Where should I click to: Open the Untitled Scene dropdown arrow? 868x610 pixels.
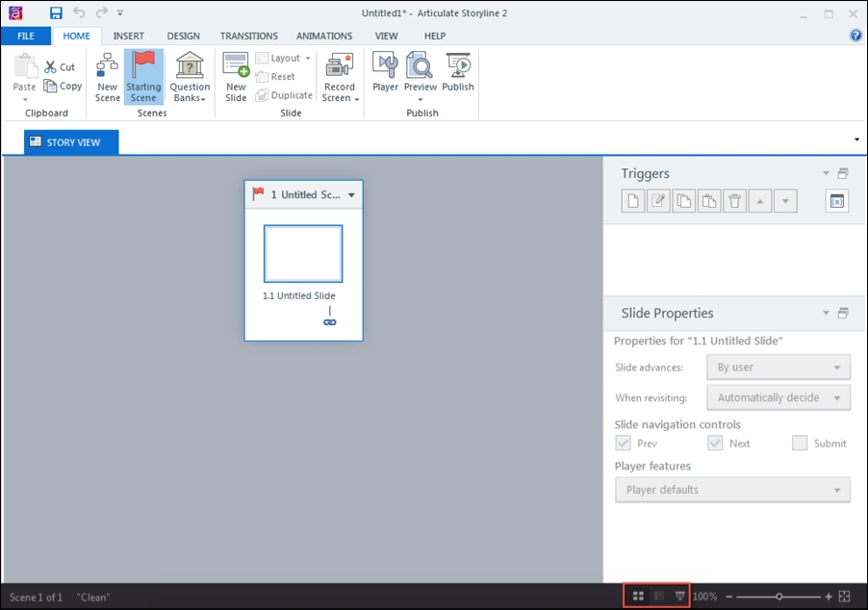[351, 195]
